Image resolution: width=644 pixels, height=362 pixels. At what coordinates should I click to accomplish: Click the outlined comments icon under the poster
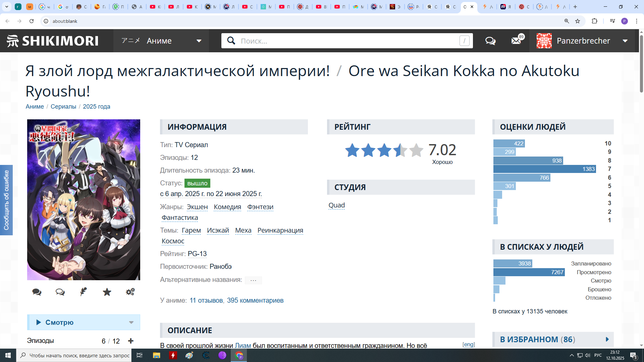point(60,292)
